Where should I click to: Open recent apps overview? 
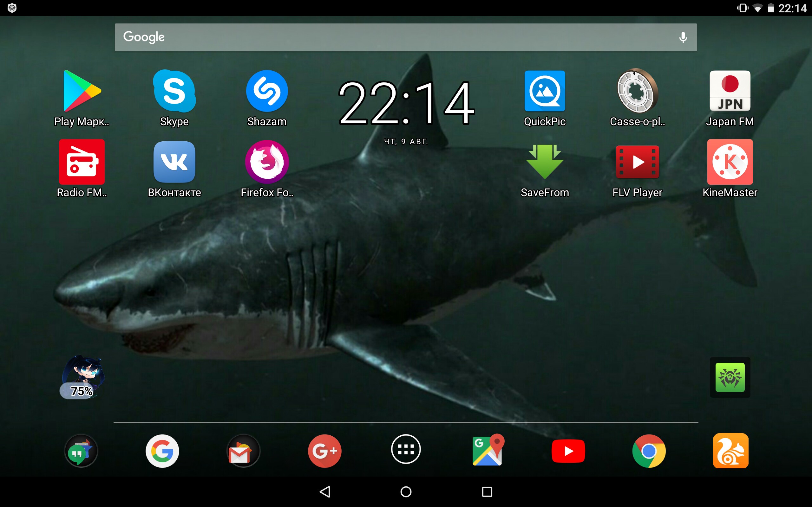(487, 492)
